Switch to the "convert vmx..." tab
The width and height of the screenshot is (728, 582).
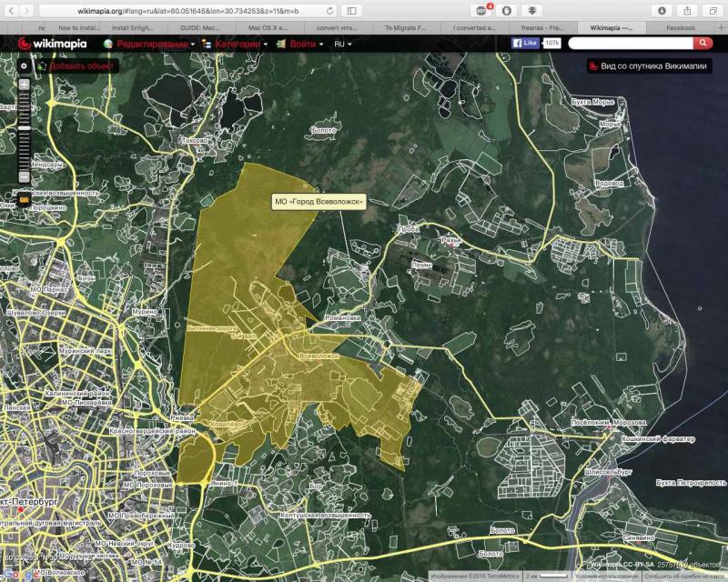pos(337,28)
